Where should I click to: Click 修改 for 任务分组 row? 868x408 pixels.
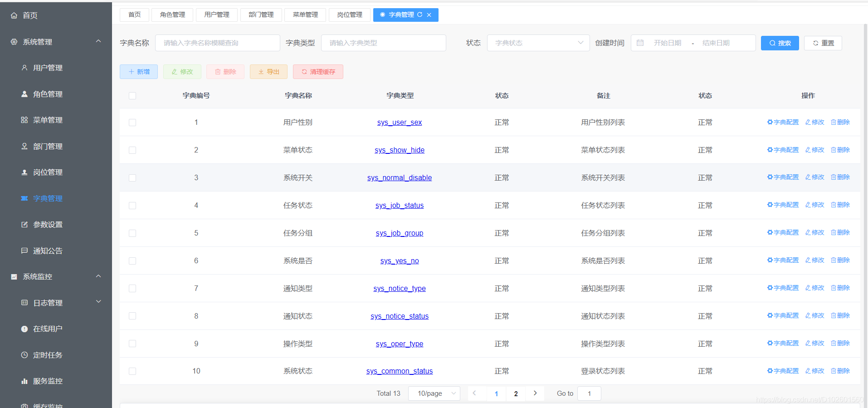[x=815, y=232]
